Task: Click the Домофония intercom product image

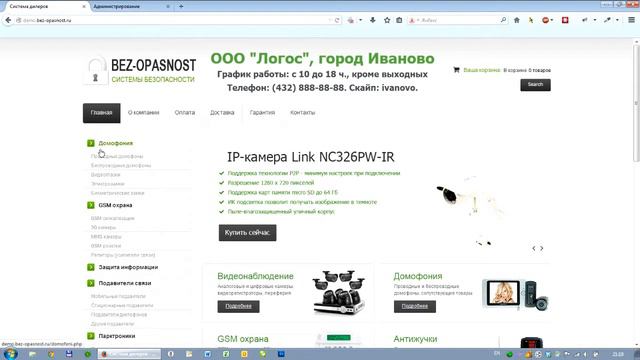Action: pos(515,294)
